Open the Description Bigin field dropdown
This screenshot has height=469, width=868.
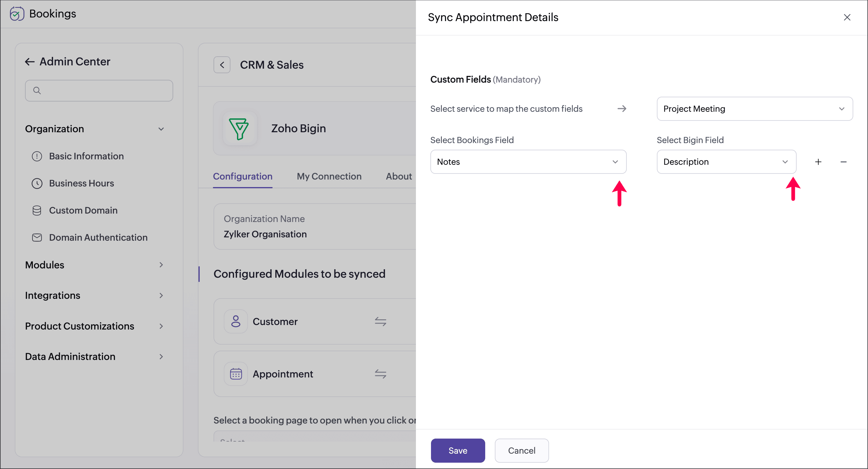pos(726,162)
